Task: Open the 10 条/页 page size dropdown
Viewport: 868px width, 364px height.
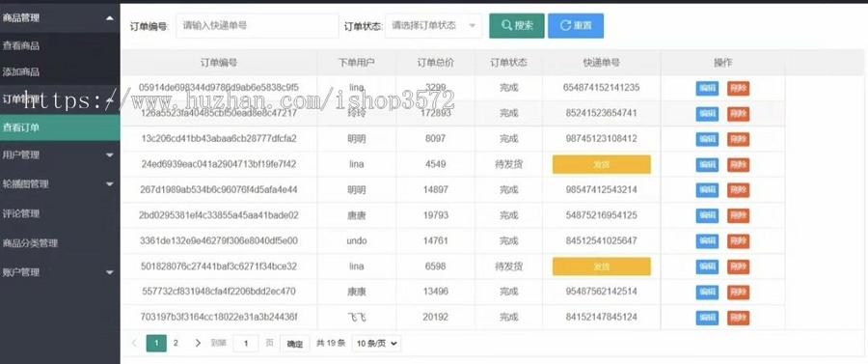Action: click(x=376, y=343)
